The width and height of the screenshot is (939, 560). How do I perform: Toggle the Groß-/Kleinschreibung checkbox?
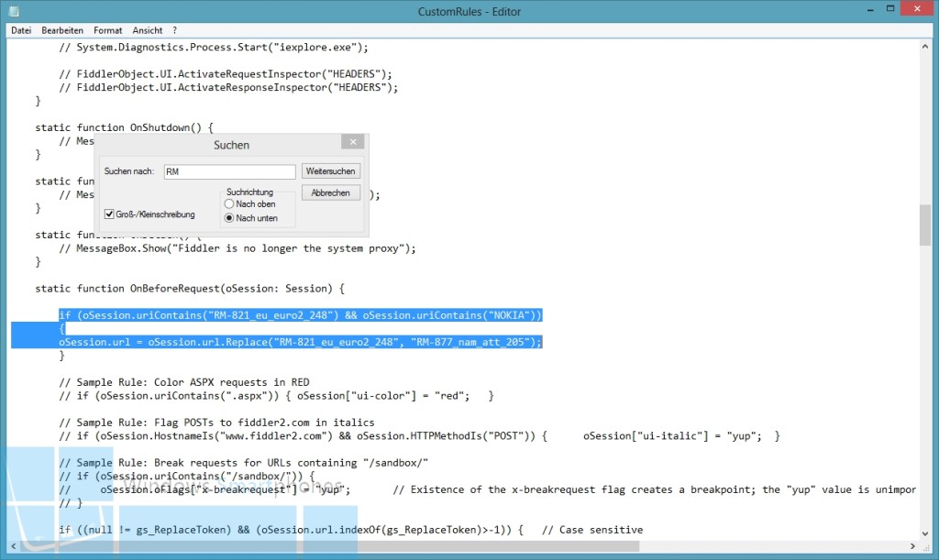pyautogui.click(x=109, y=214)
